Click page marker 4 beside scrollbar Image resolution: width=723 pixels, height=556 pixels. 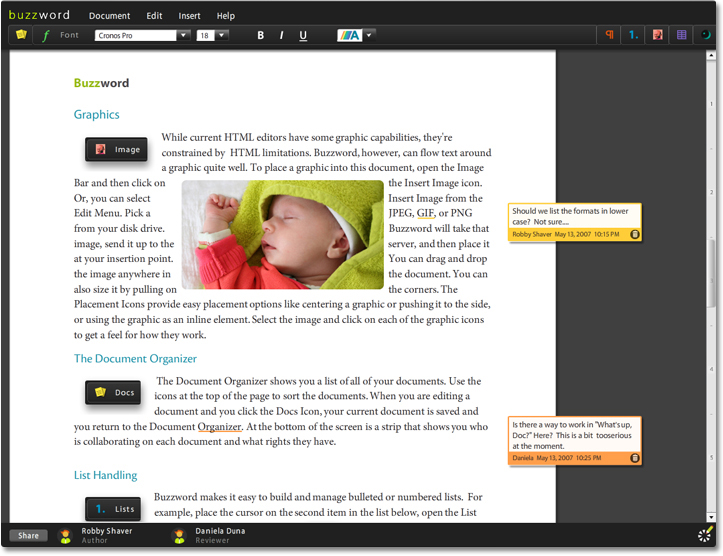pos(712,369)
